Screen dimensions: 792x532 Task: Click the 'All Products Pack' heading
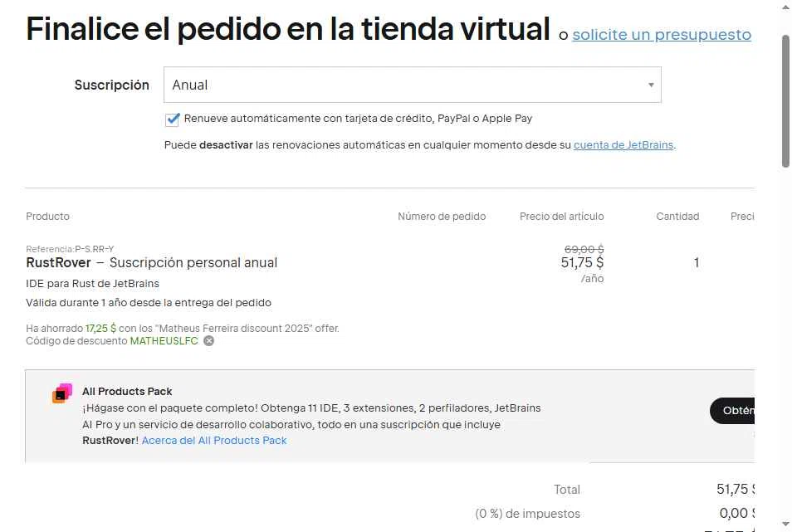coord(127,391)
